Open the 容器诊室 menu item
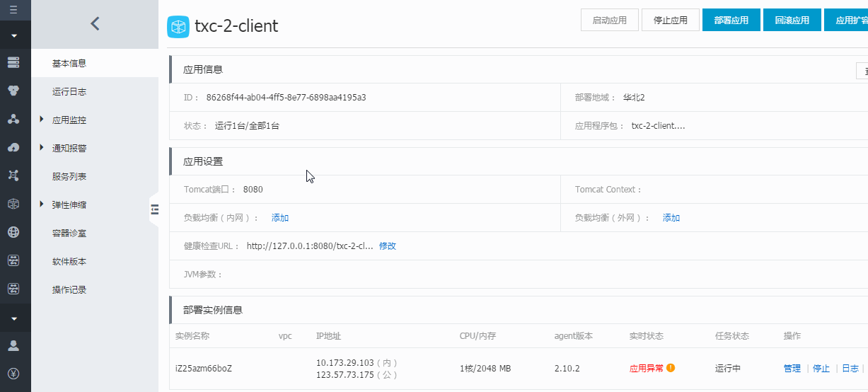 coord(69,233)
